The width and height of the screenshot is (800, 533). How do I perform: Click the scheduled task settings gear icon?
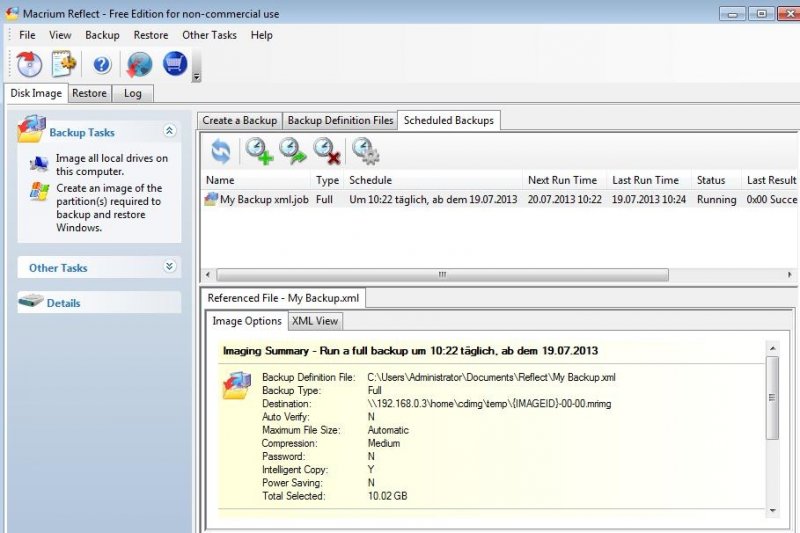pyautogui.click(x=365, y=151)
